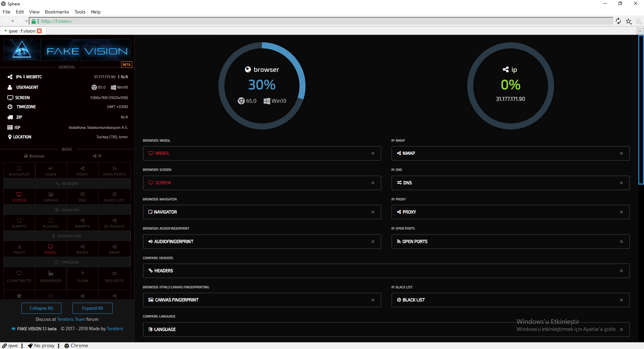Viewport: 644px width, 349px height.
Task: Open the red Screen tile in the sidebar
Action: point(19,197)
